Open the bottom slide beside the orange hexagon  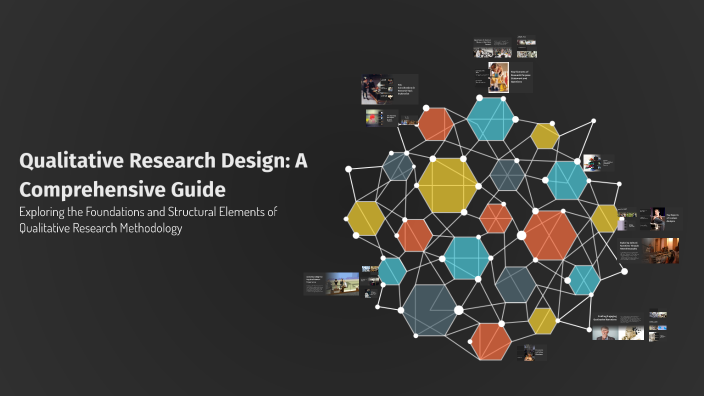coord(532,353)
